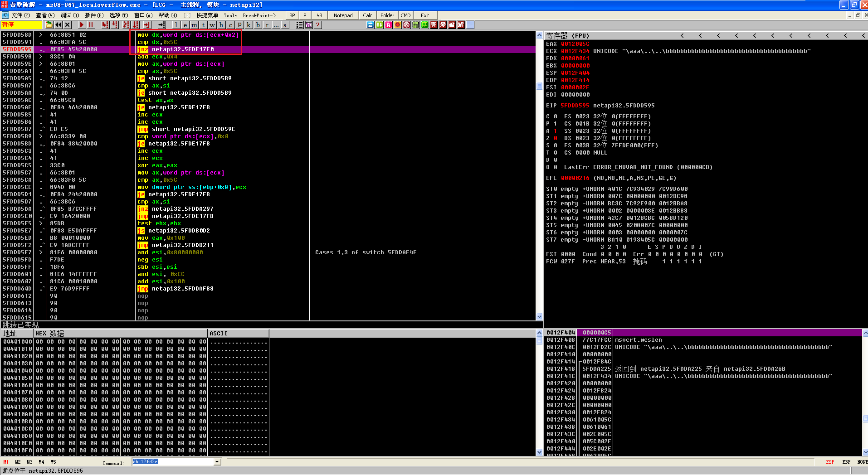This screenshot has height=475, width=868.
Task: Restart the program with the rewind icon
Action: click(x=59, y=25)
